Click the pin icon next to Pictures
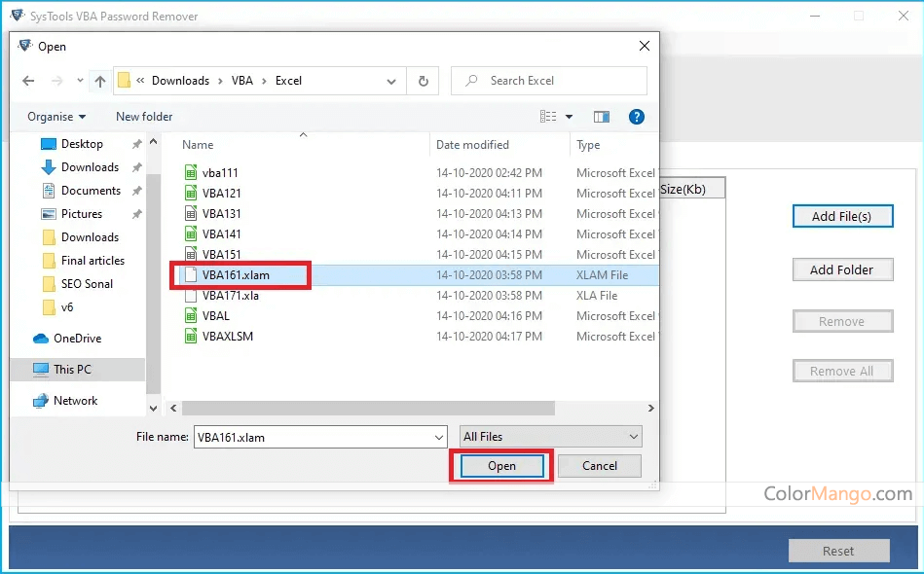This screenshot has width=924, height=574. point(136,214)
